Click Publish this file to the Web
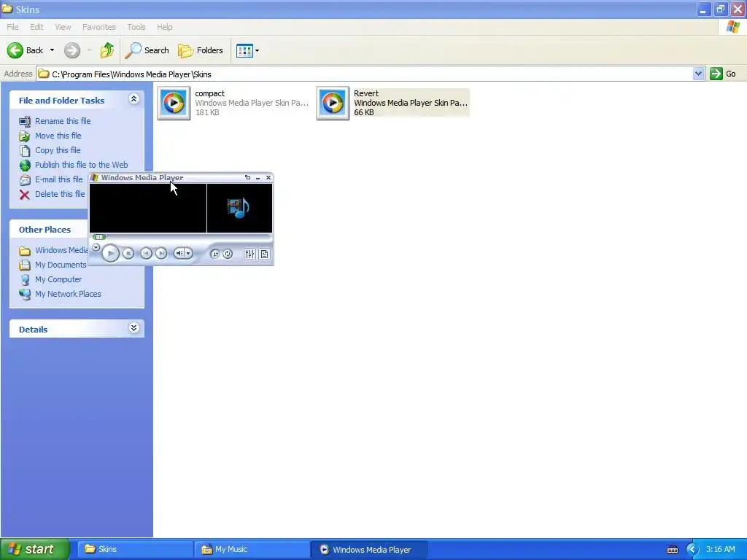 coord(82,165)
